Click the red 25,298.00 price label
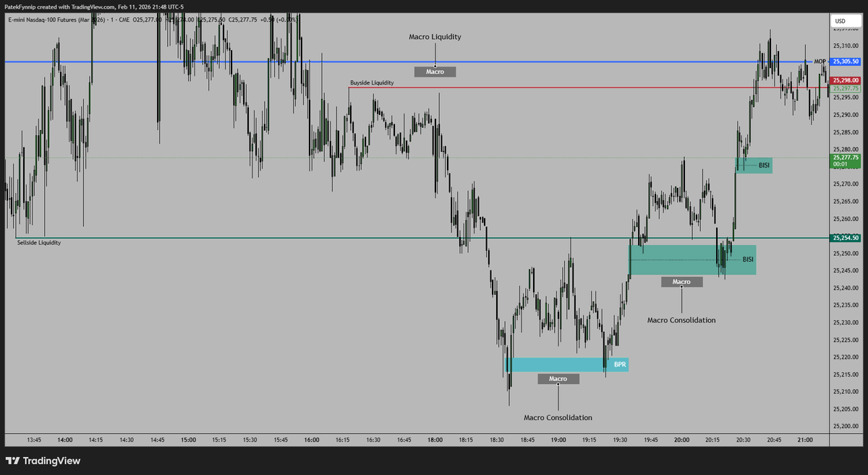The height and width of the screenshot is (475, 868). coord(846,80)
